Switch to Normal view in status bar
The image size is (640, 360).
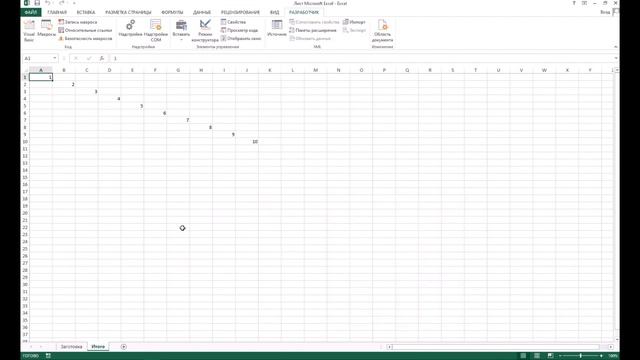pos(523,356)
